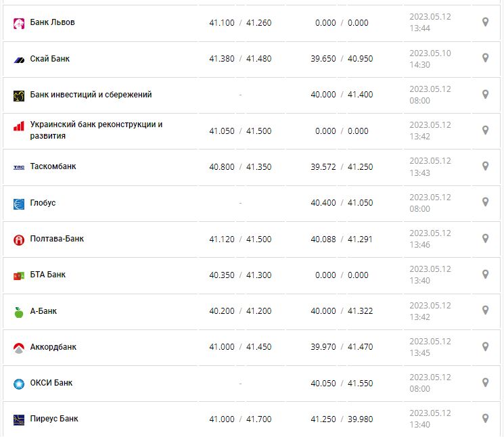Click the map pin for А-Банк

click(485, 310)
